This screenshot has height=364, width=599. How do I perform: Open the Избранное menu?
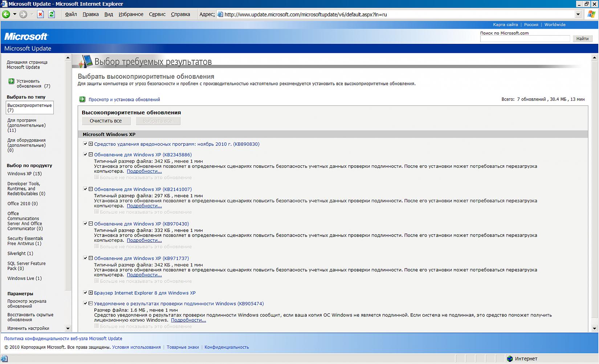(x=131, y=15)
